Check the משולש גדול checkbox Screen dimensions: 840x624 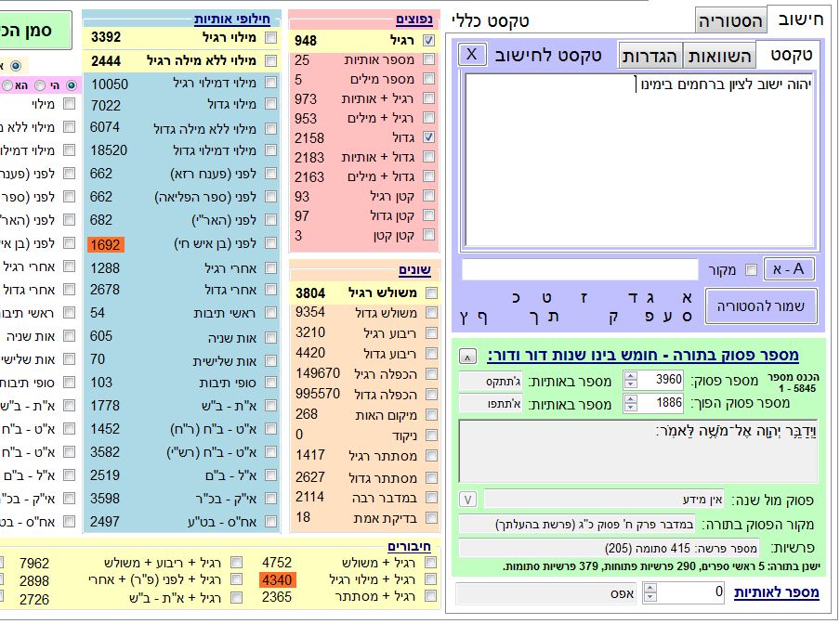pos(428,313)
